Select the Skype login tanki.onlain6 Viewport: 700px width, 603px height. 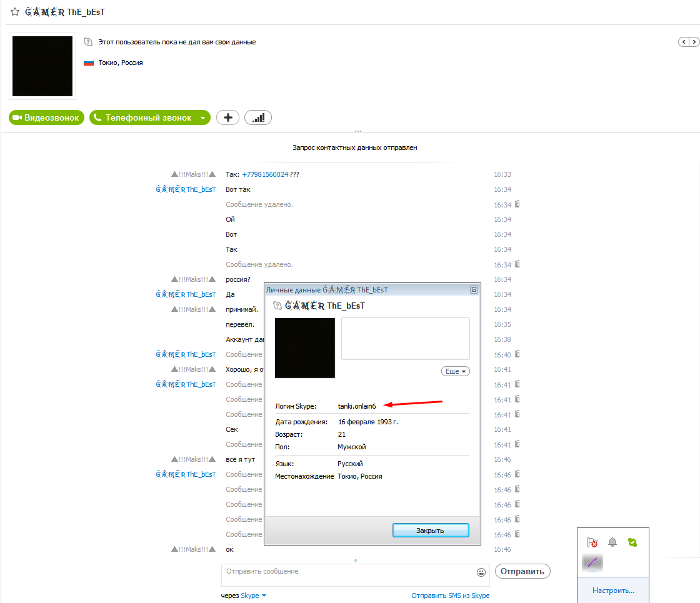pos(357,406)
